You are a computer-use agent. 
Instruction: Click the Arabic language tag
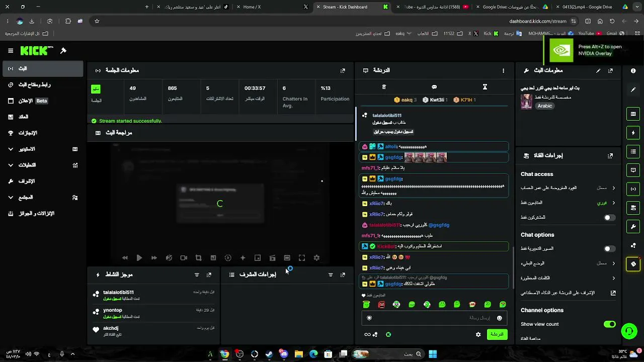click(x=545, y=106)
